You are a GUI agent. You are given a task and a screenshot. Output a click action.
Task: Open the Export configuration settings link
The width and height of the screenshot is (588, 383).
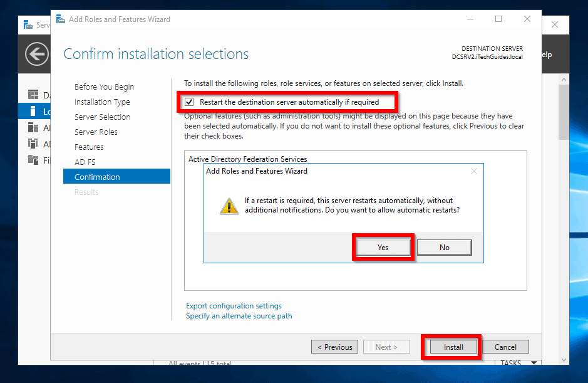[x=233, y=306]
